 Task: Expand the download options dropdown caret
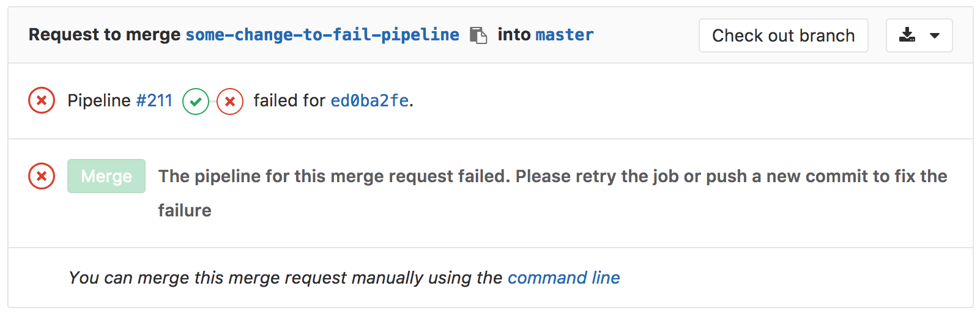tap(934, 35)
